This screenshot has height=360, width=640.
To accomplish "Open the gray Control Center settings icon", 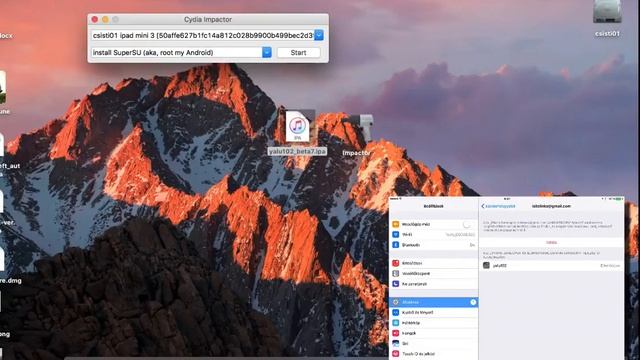I will pyautogui.click(x=396, y=273).
